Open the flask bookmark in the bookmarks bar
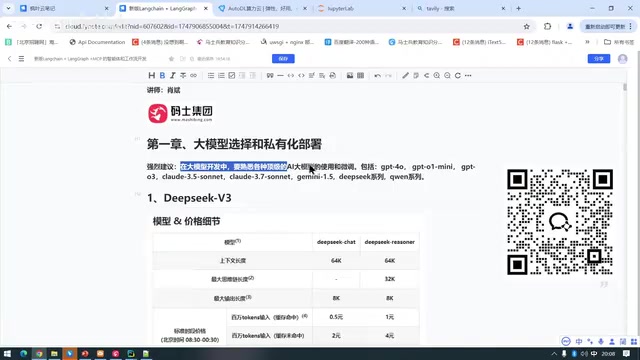640x360 pixels. (544, 42)
